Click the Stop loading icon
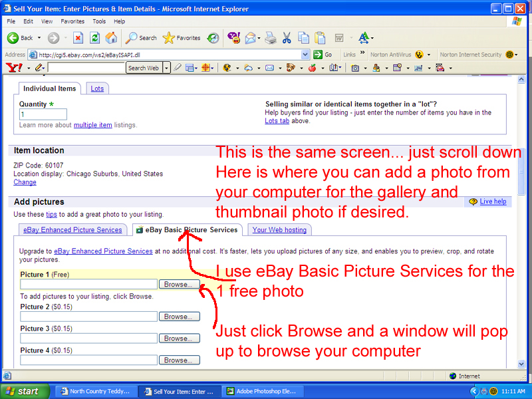 78,38
